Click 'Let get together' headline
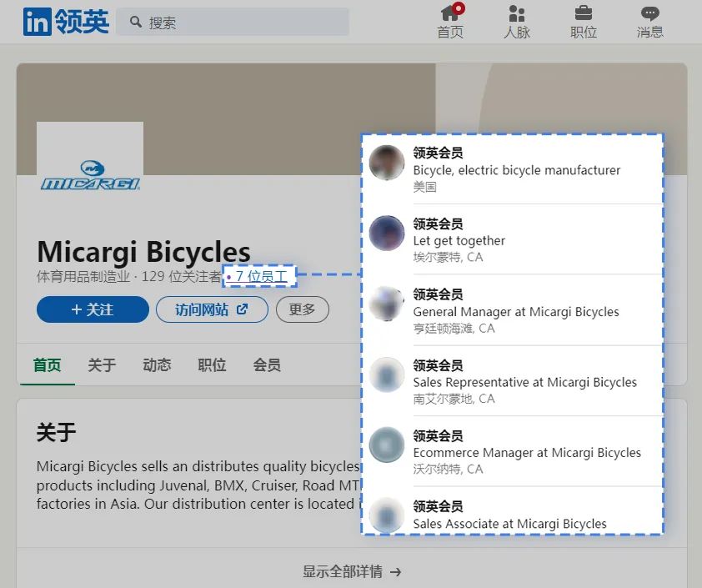 click(x=459, y=240)
